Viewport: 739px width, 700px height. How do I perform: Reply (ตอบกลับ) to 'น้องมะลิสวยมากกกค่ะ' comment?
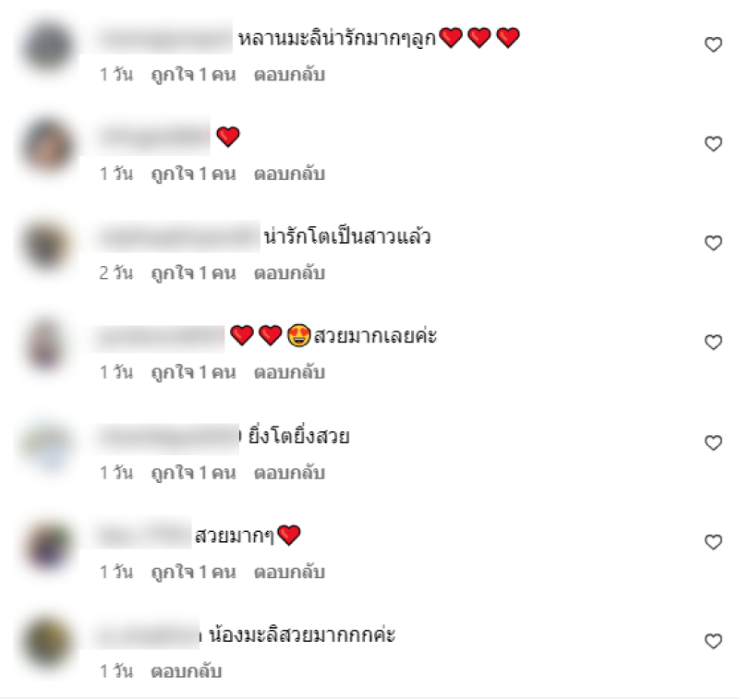(x=187, y=670)
